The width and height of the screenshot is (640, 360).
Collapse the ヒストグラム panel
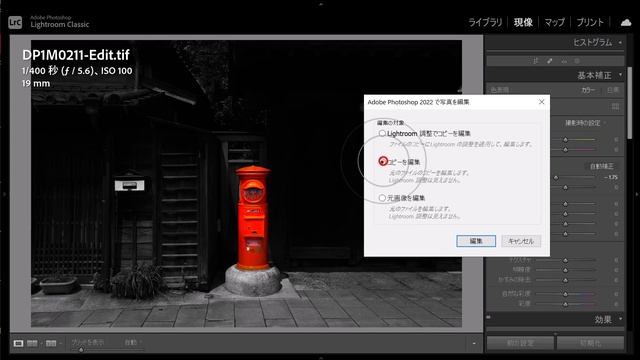coord(620,42)
